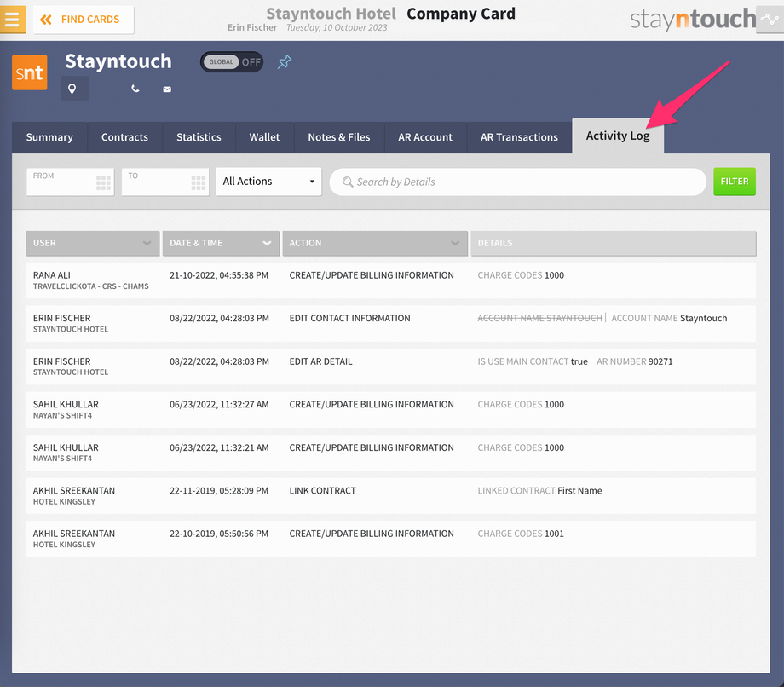Click the LINK CONTRACT action
The width and height of the screenshot is (784, 687).
pos(322,491)
